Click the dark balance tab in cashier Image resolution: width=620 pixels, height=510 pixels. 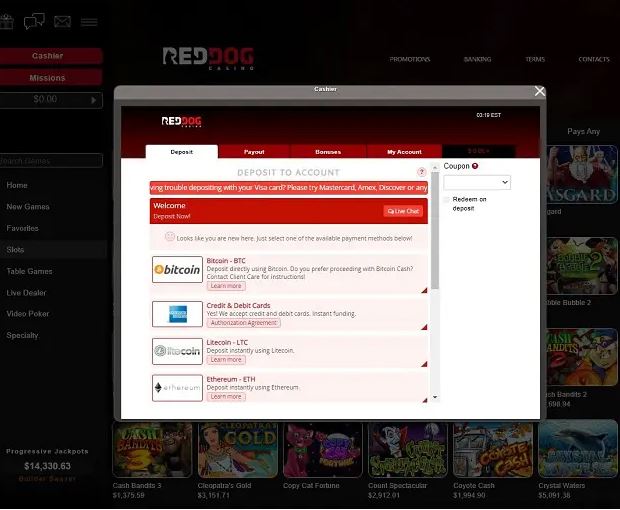(x=478, y=151)
